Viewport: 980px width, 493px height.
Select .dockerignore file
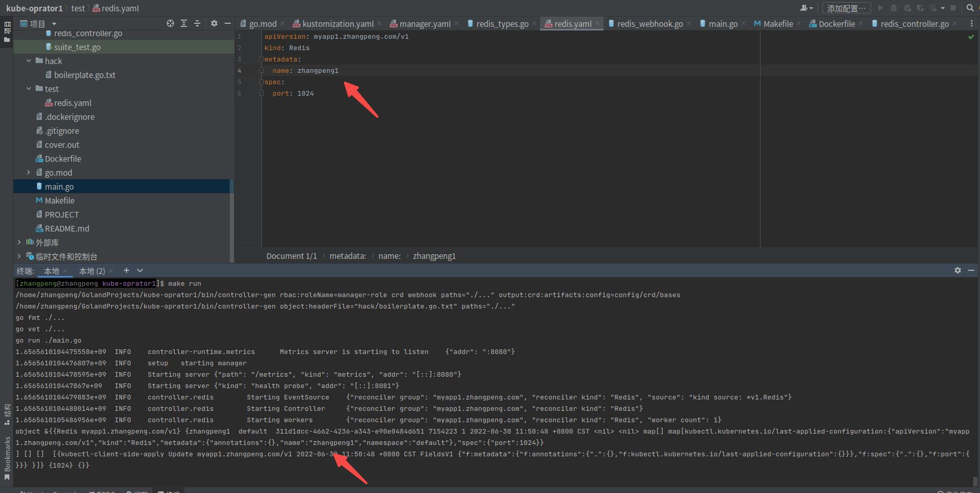69,117
